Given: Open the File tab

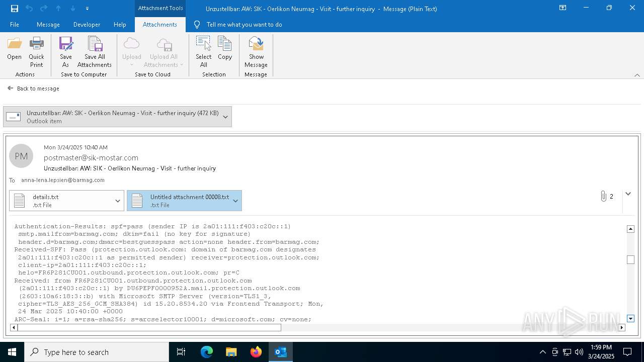Looking at the screenshot, I should pyautogui.click(x=15, y=25).
